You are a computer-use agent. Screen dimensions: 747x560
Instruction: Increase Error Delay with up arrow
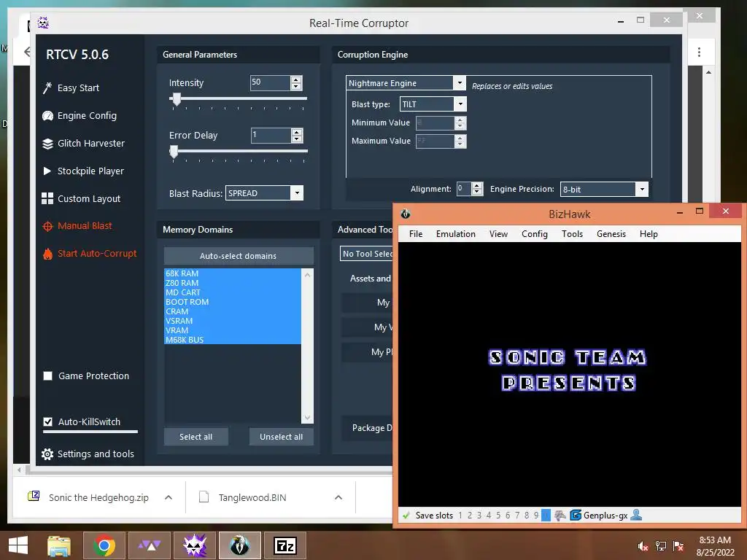click(297, 132)
